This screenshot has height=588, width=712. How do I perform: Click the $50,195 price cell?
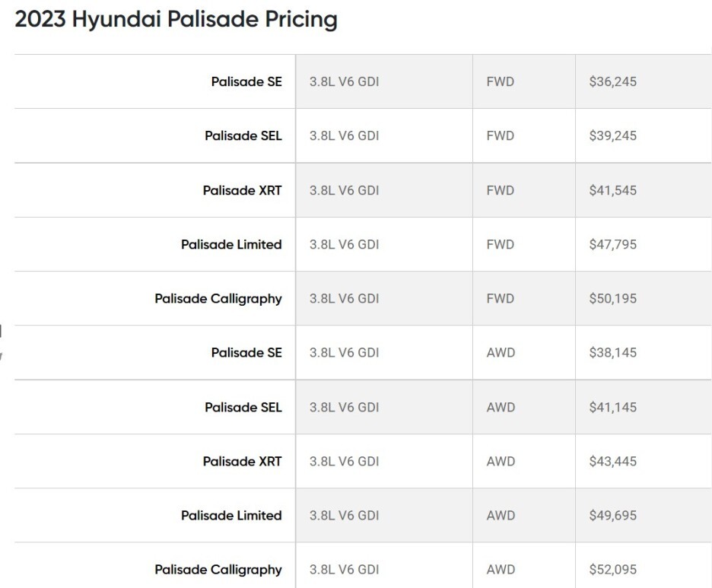click(x=612, y=298)
